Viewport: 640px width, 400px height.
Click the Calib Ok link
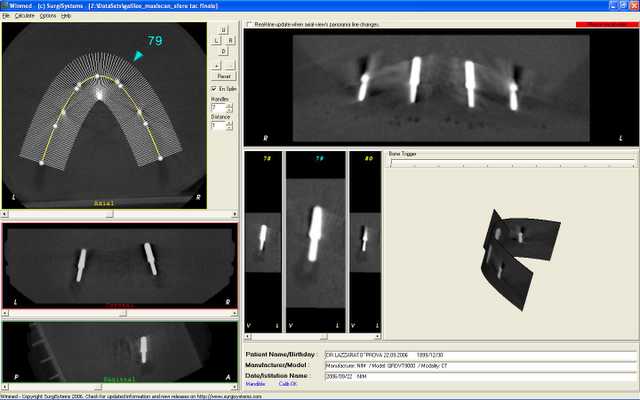click(288, 384)
